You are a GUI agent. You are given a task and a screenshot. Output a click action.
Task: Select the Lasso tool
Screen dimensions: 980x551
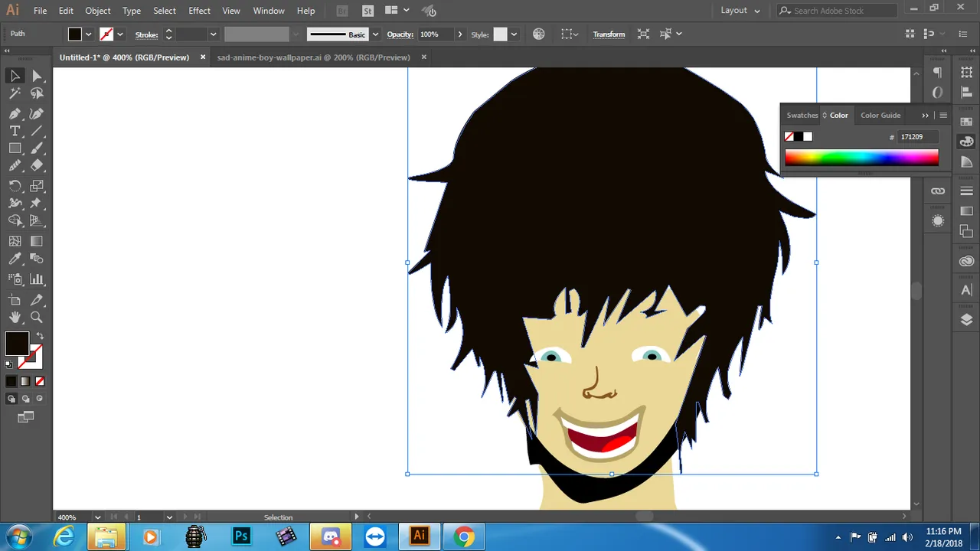tap(37, 93)
